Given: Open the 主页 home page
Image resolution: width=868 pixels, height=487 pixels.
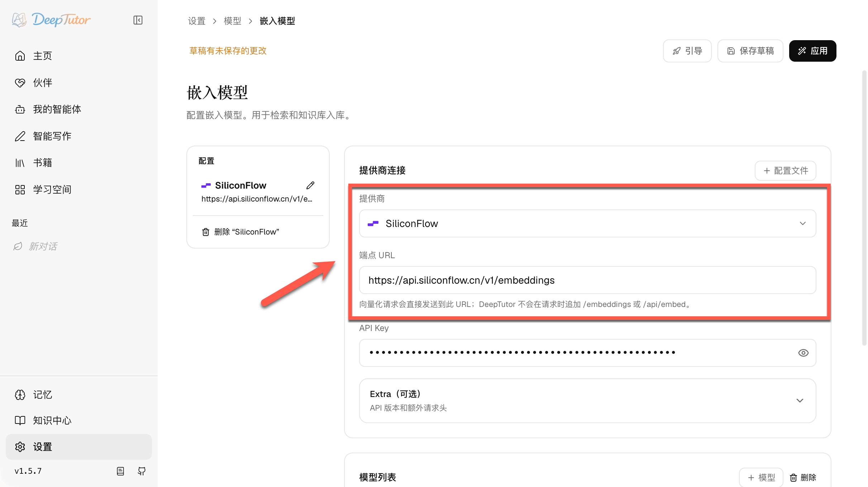Looking at the screenshot, I should [x=78, y=56].
